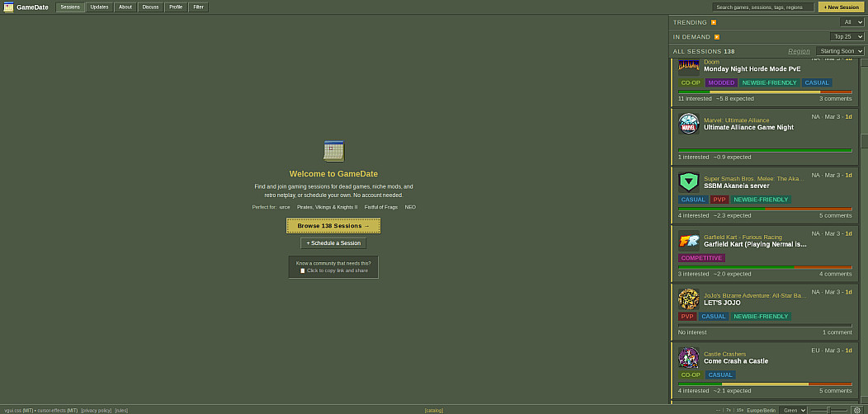The height and width of the screenshot is (414, 868).
Task: Click the Marvel Ultimate Alliance game icon
Action: [688, 124]
